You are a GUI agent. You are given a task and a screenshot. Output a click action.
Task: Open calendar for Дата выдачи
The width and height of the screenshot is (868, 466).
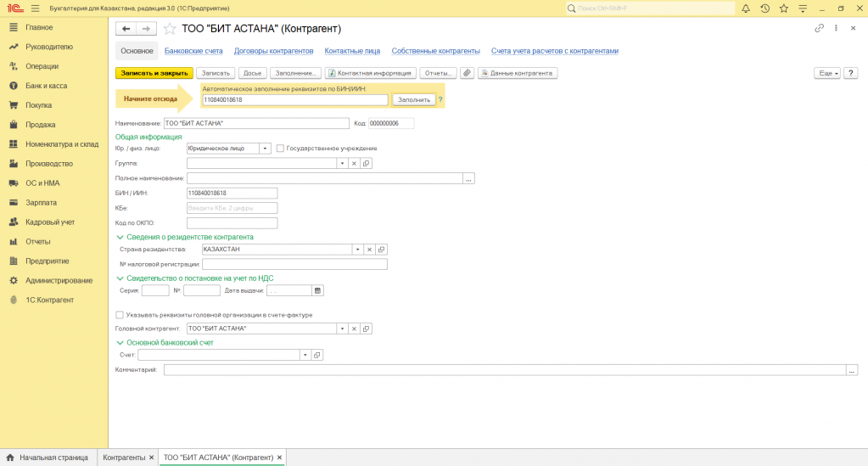[x=317, y=290]
